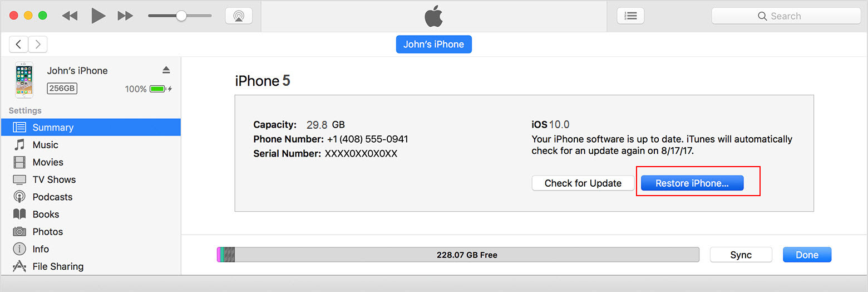Open the Up Next list icon

pos(630,16)
